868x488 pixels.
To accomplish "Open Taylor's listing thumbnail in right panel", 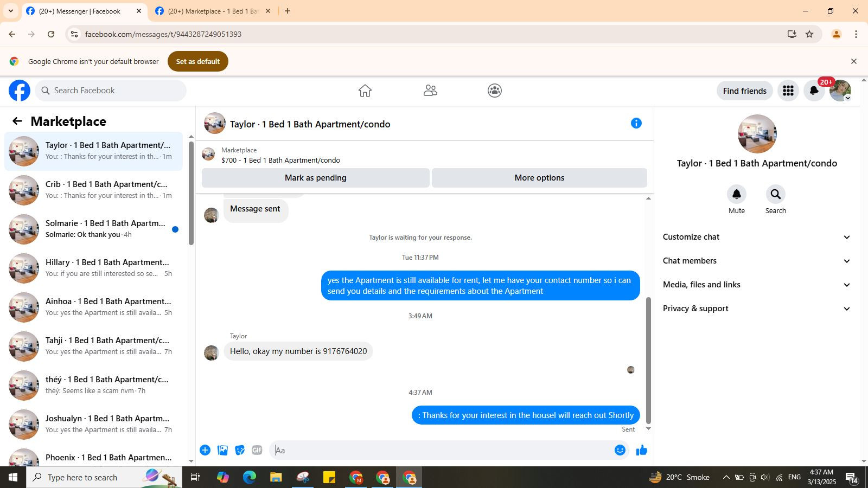I will point(757,134).
